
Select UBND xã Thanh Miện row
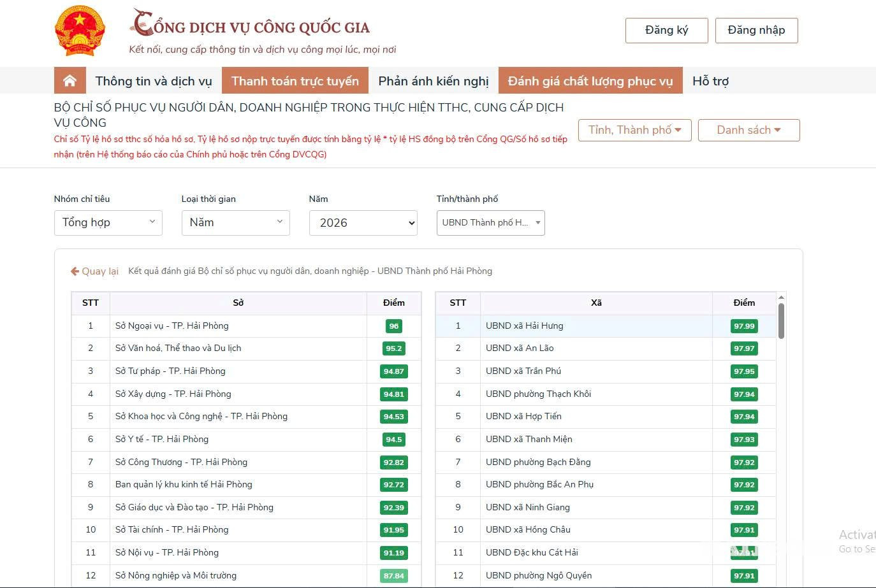click(x=606, y=440)
